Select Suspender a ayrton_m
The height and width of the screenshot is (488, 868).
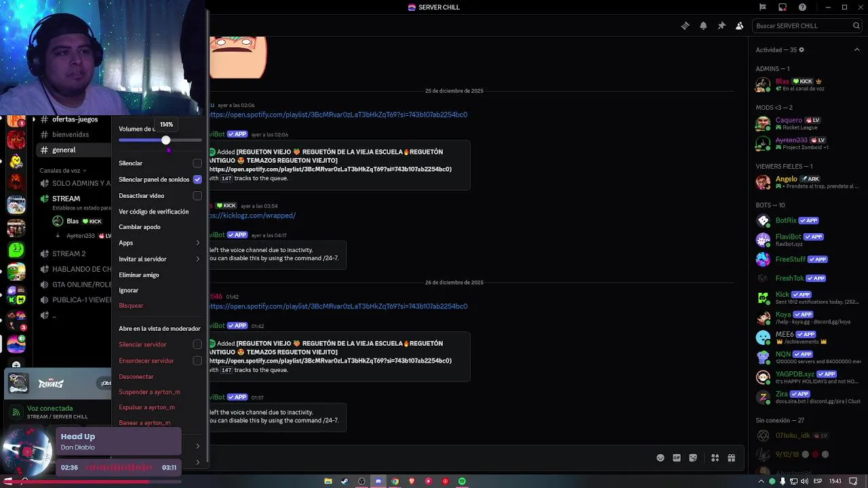pyautogui.click(x=149, y=392)
